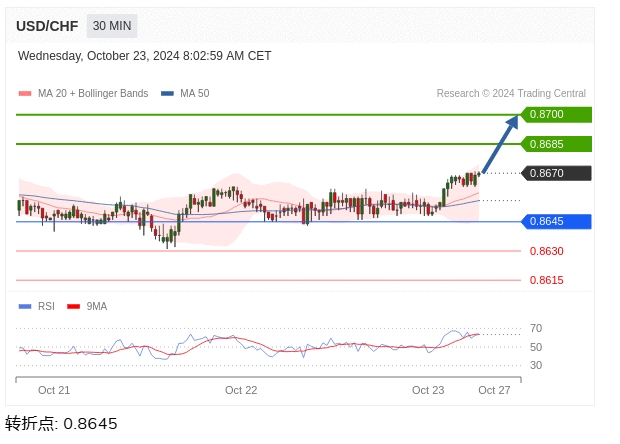620x444 pixels.
Task: Click the red 0.8615 support level label
Action: pos(546,280)
